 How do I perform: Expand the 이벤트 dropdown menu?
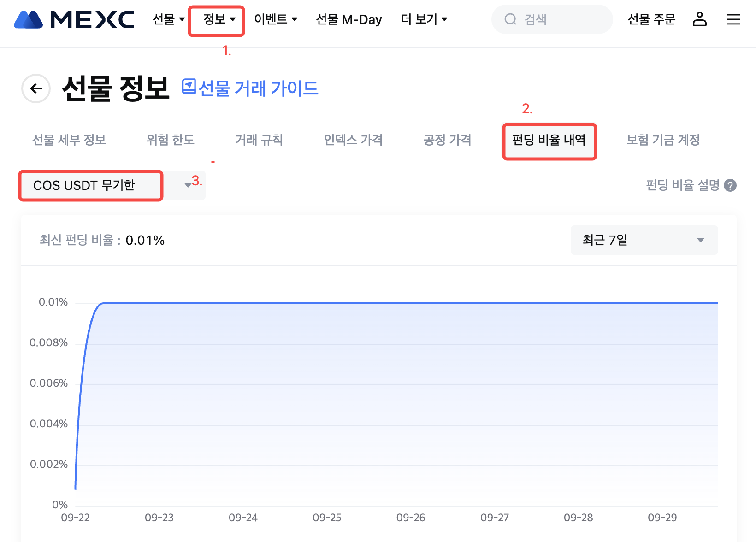pyautogui.click(x=276, y=19)
